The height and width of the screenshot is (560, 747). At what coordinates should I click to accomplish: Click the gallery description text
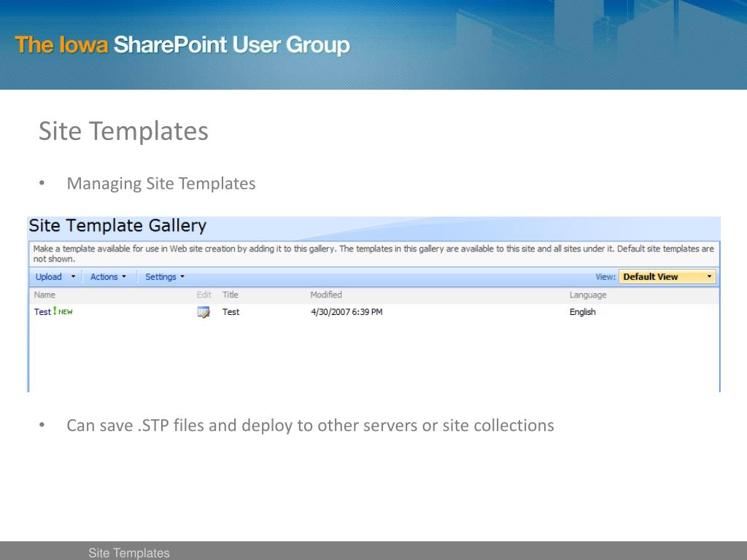point(373,254)
